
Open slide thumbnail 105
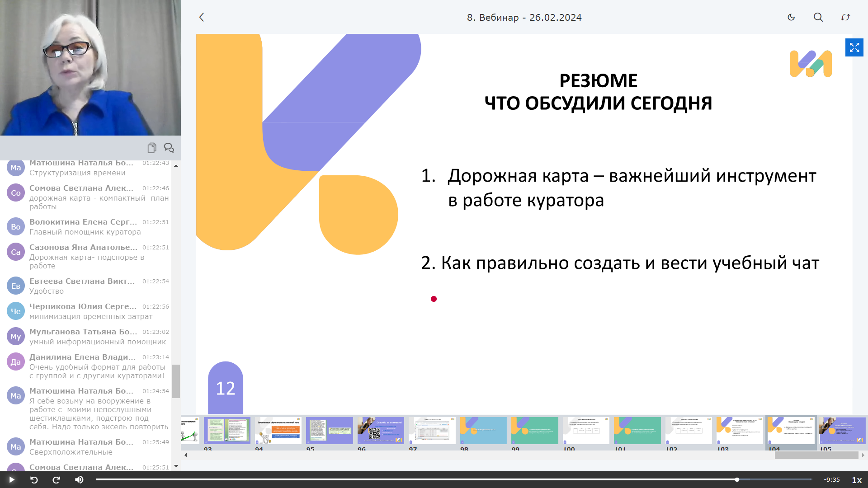point(842,431)
